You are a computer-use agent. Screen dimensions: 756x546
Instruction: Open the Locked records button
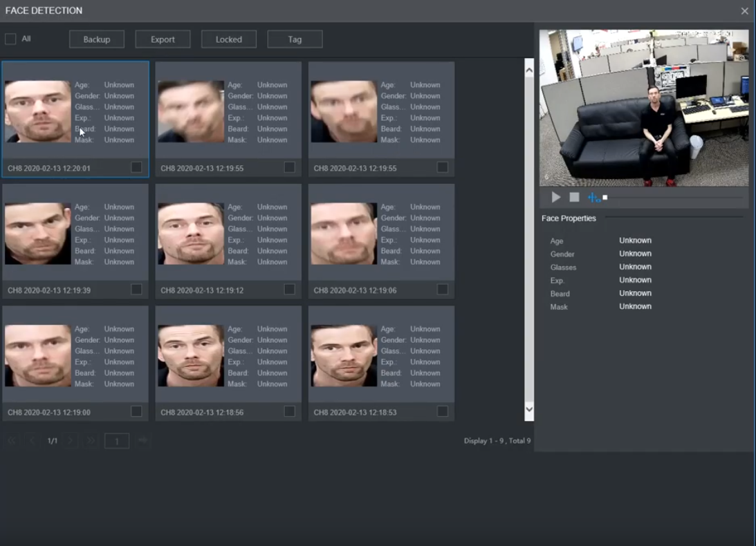click(229, 39)
